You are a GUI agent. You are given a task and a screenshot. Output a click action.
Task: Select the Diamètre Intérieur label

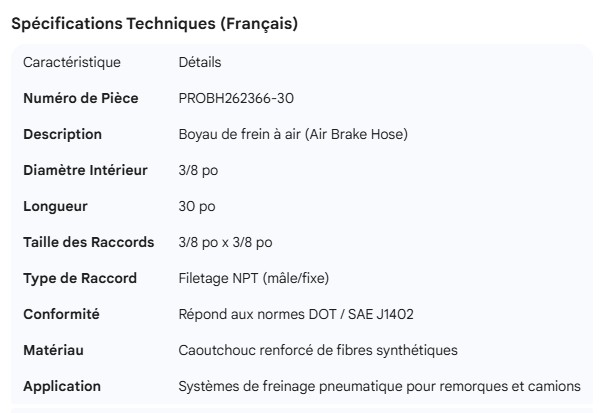pyautogui.click(x=85, y=170)
